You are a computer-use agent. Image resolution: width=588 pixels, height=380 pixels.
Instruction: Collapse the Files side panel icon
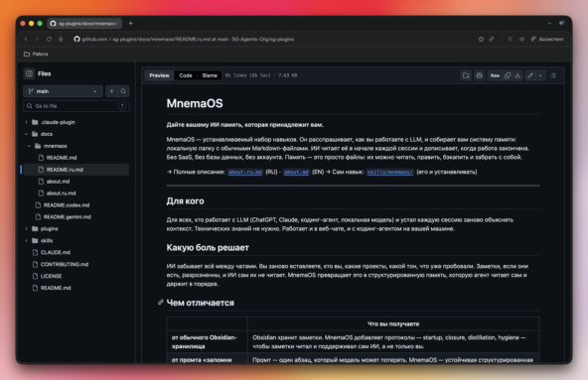click(x=29, y=73)
